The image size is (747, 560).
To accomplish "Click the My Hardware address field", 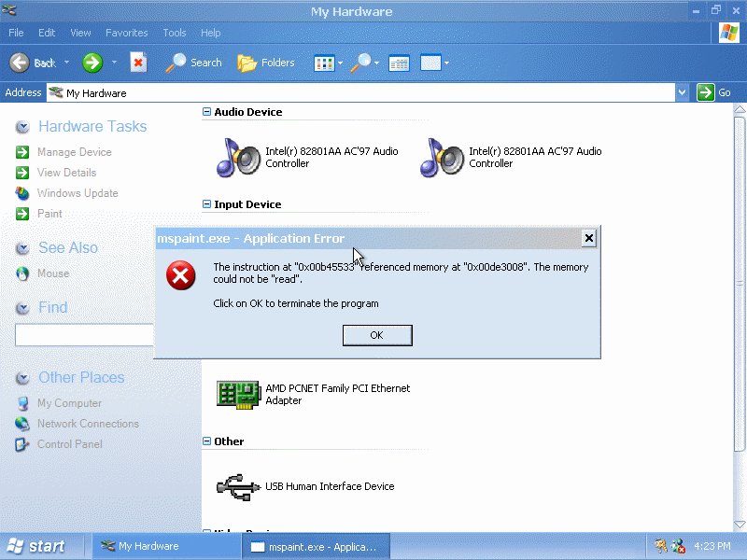I will [x=360, y=92].
